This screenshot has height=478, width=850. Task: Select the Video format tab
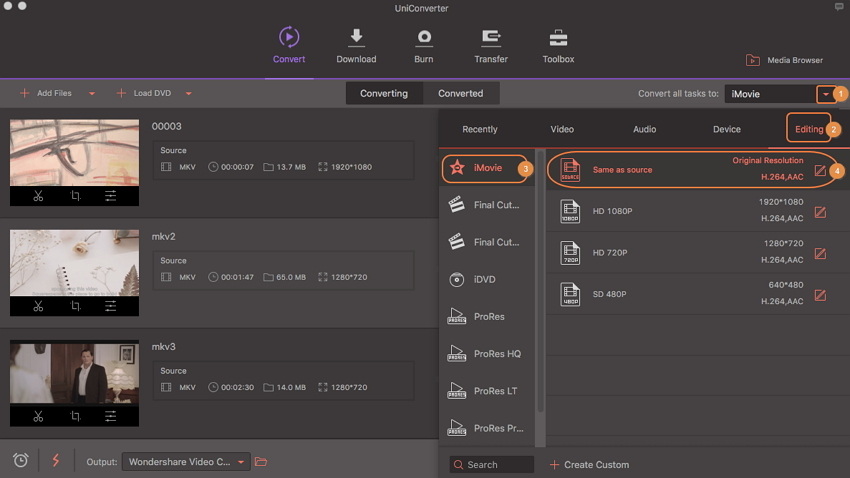coord(562,129)
